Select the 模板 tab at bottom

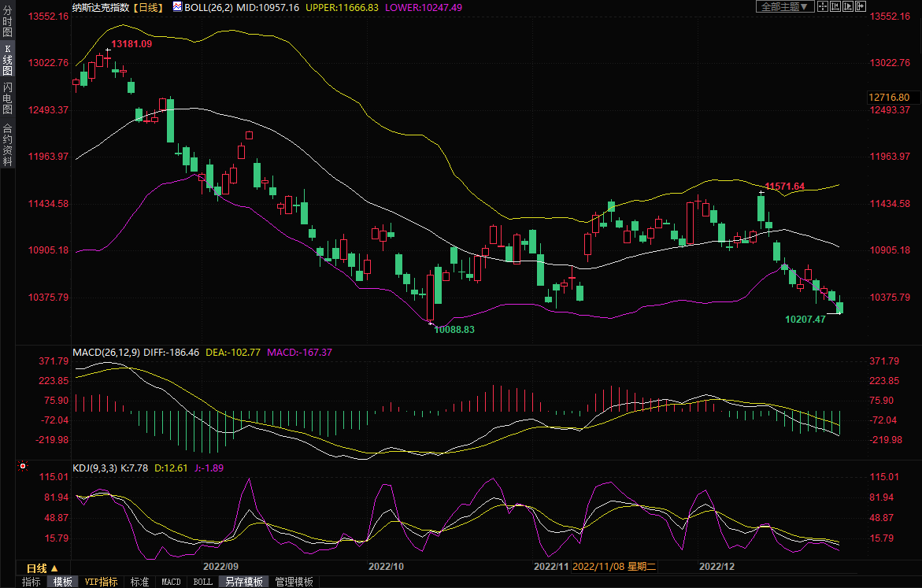[x=62, y=582]
